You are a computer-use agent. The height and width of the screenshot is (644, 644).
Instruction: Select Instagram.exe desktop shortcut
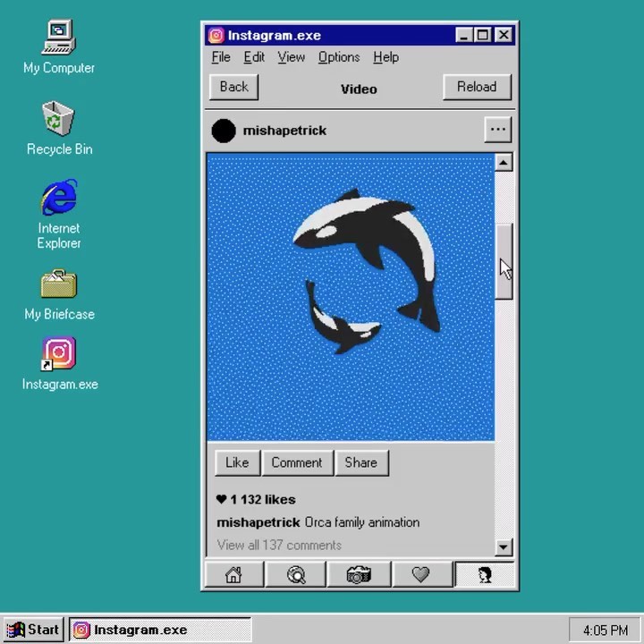point(60,364)
